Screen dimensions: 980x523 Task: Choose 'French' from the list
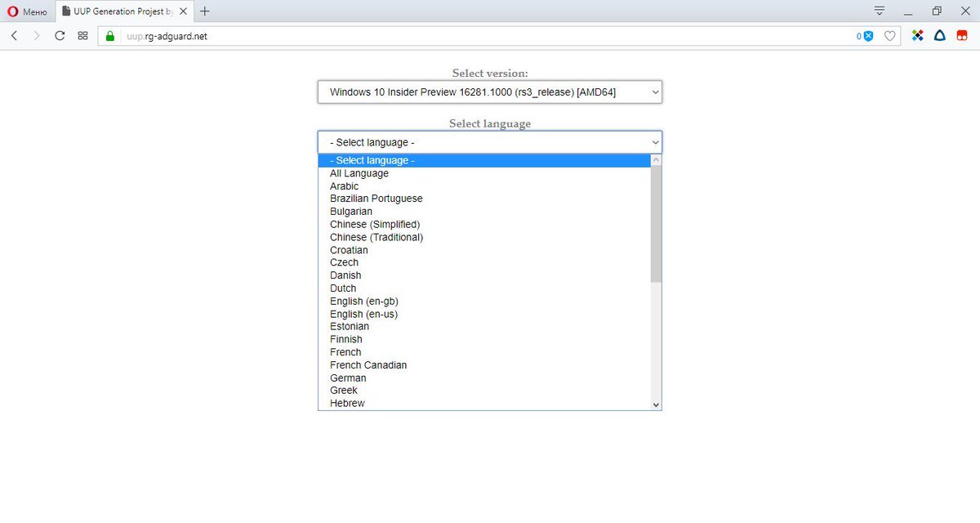click(484, 352)
